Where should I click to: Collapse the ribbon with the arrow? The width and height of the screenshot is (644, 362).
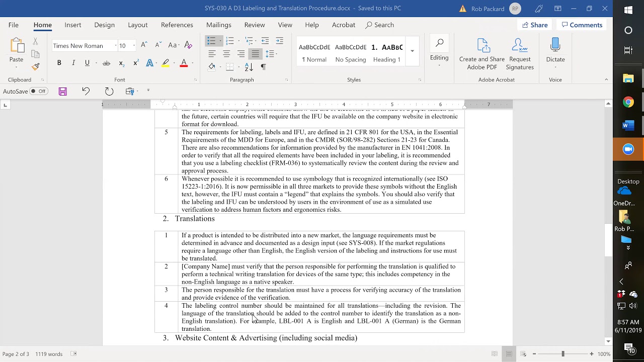click(606, 79)
